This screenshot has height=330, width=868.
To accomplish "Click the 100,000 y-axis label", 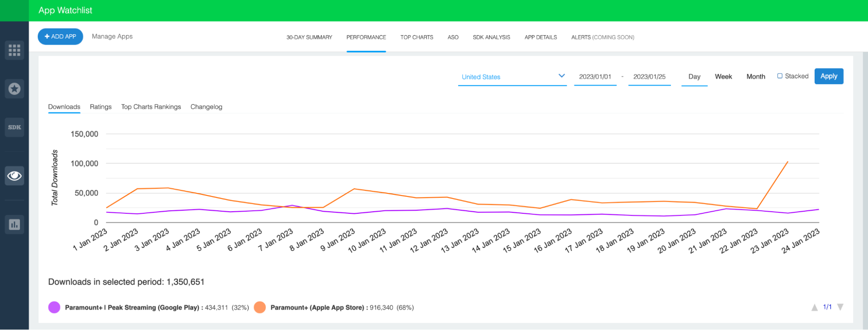I will 85,163.
